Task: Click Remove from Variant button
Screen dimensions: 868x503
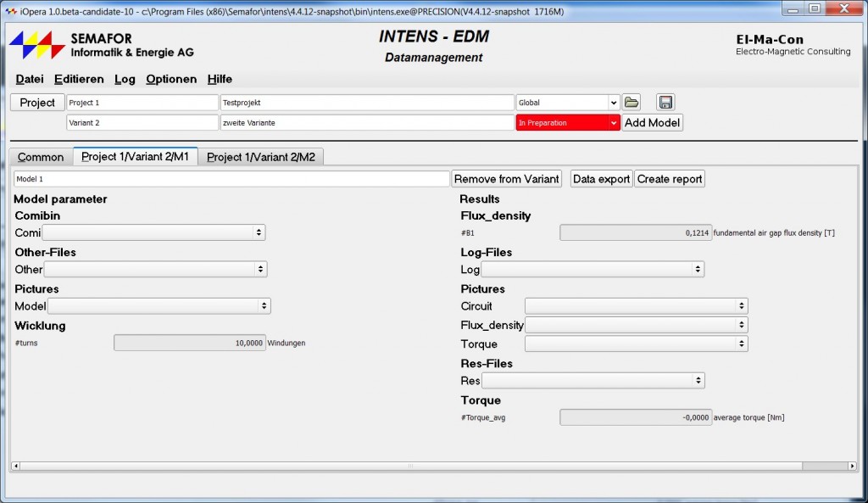Action: (507, 179)
